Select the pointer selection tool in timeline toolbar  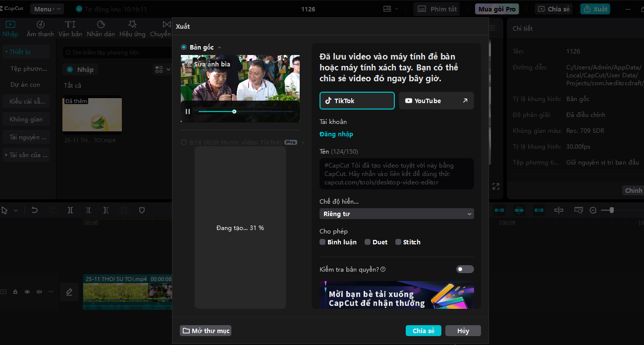tap(5, 210)
